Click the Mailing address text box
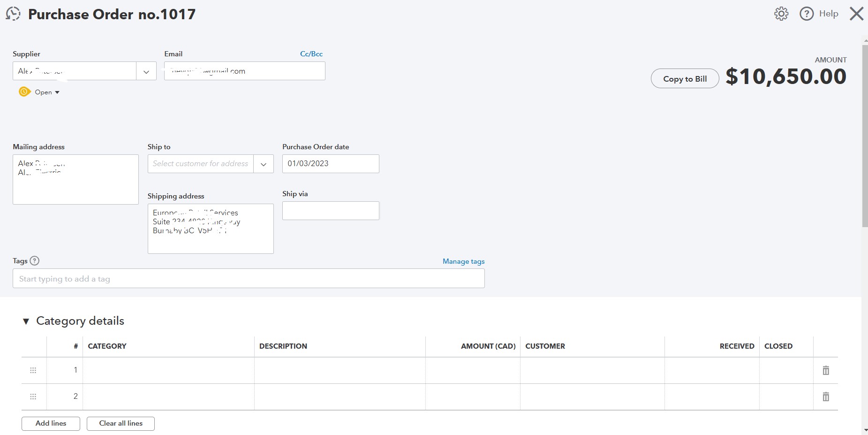This screenshot has height=435, width=868. coord(75,179)
